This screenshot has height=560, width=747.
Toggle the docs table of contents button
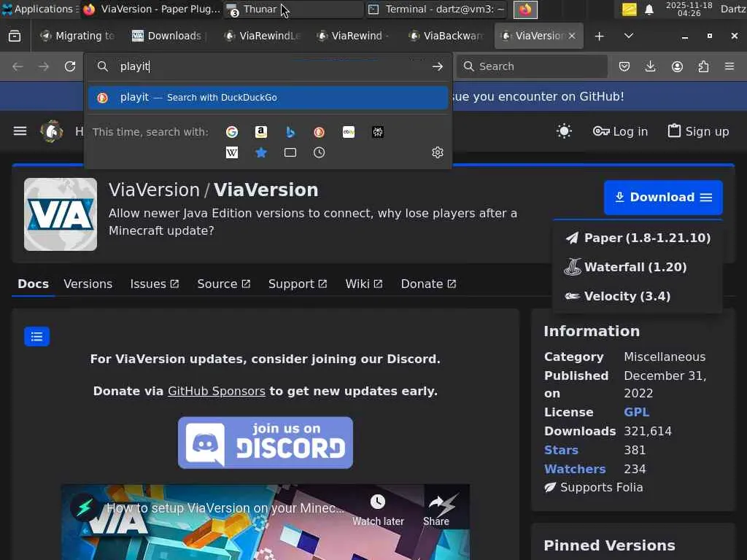coord(36,337)
